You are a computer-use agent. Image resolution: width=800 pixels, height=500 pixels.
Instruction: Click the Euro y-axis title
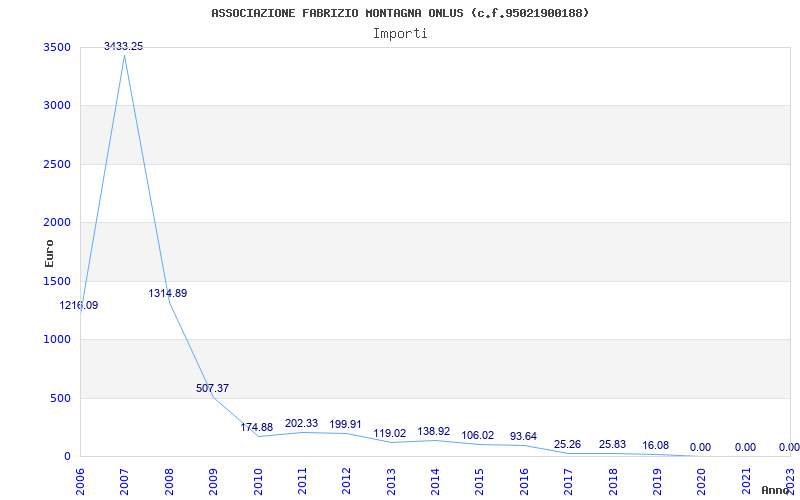click(49, 253)
